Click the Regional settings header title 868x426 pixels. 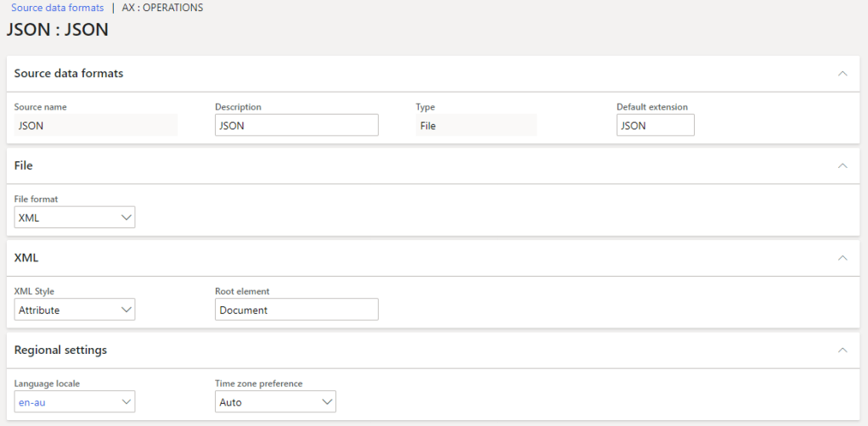pyautogui.click(x=60, y=350)
